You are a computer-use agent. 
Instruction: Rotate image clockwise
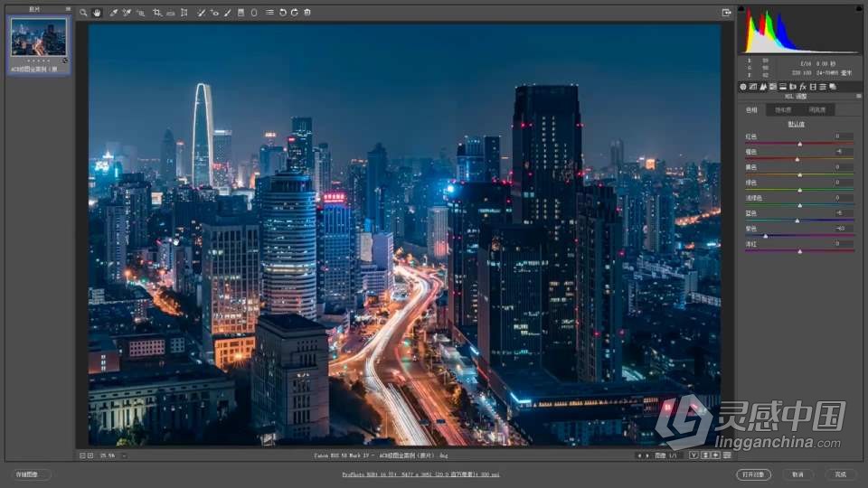click(x=295, y=12)
